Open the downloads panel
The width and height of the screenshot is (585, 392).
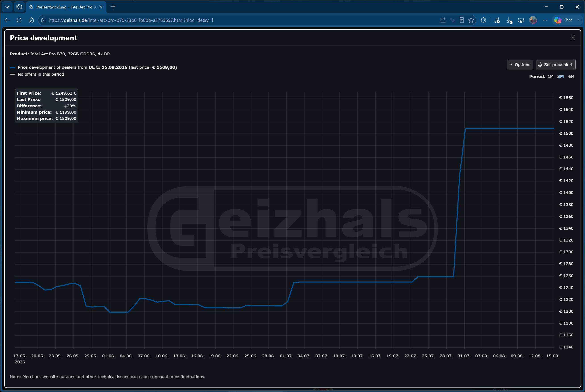509,20
